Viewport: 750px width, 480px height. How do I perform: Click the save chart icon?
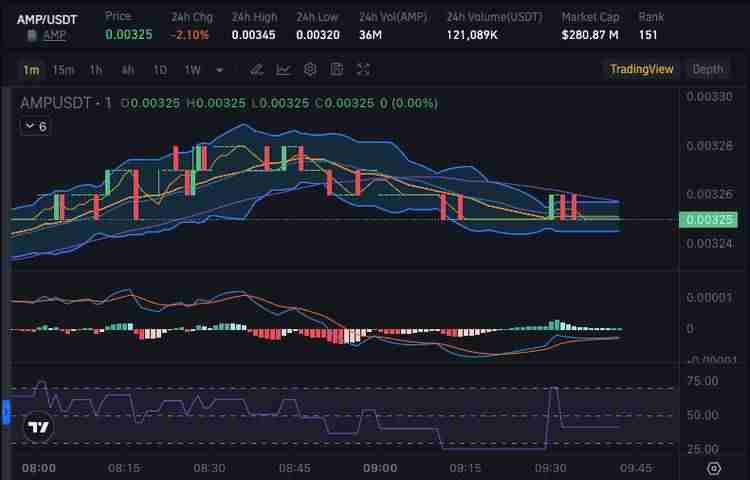click(337, 69)
